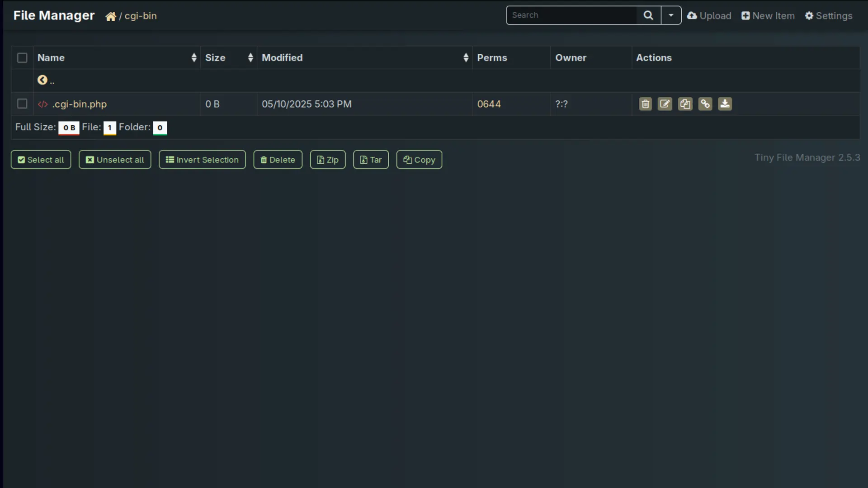Download .cgi-bin.php with the download icon
Viewport: 868px width, 488px height.
point(725,104)
